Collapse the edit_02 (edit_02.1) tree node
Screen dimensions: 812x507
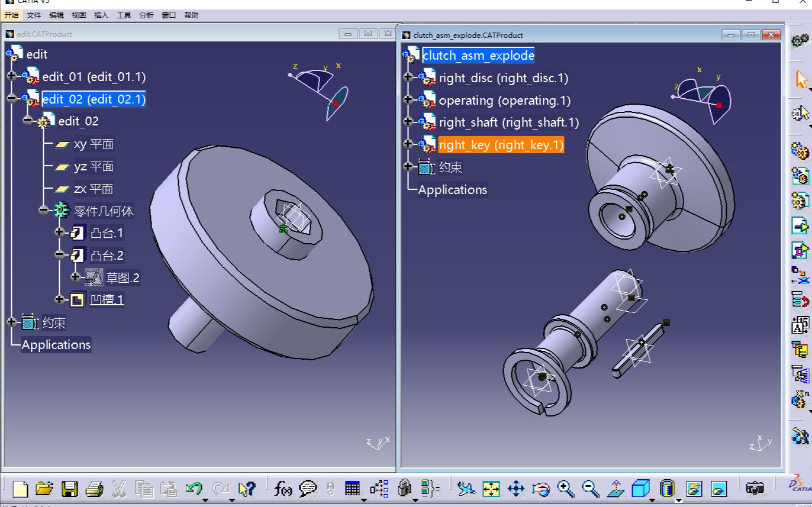[x=11, y=98]
